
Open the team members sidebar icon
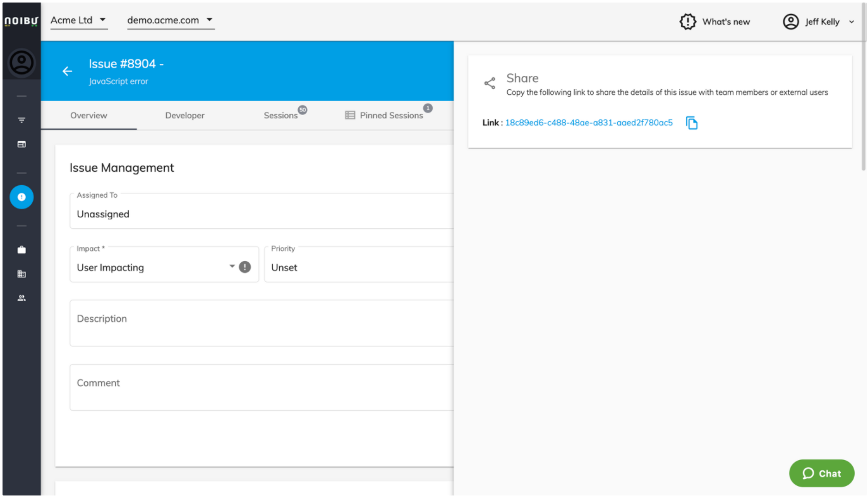coord(21,298)
